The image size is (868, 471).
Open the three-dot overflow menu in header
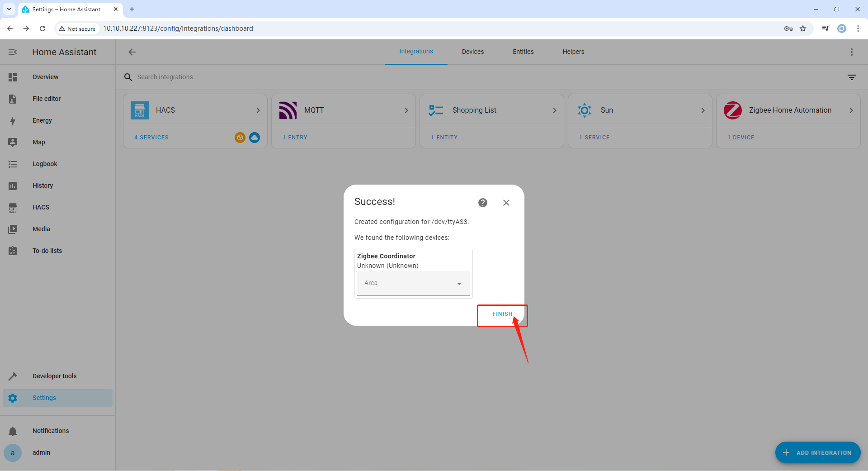(x=851, y=52)
